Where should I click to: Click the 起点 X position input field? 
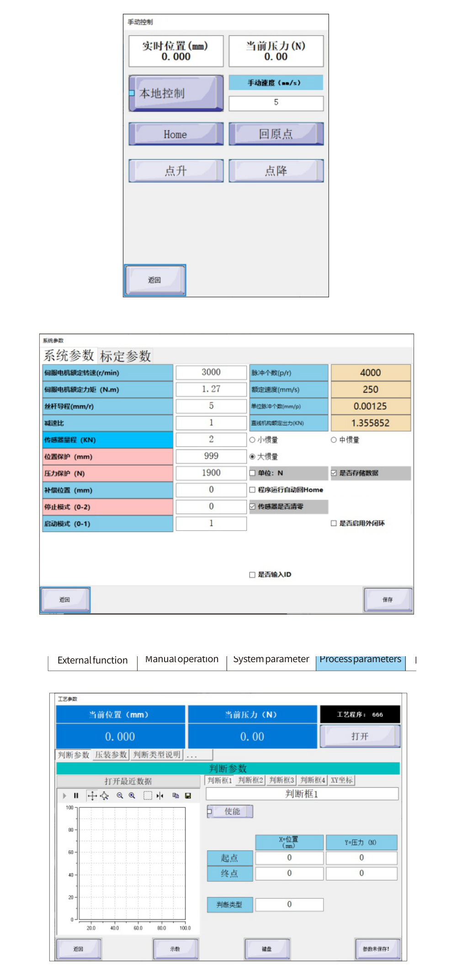289,858
